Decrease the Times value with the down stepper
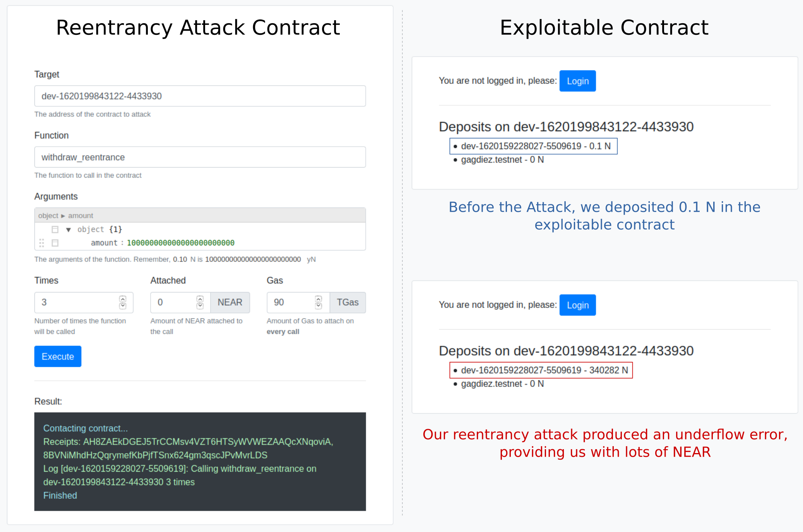Viewport: 803px width, 532px height. point(123,306)
